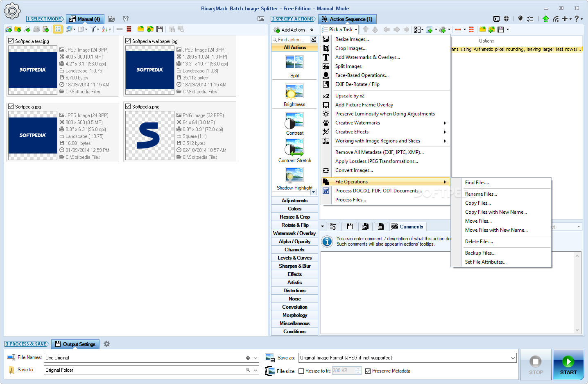588x384 pixels.
Task: Open the Distortions action category
Action: pos(294,291)
